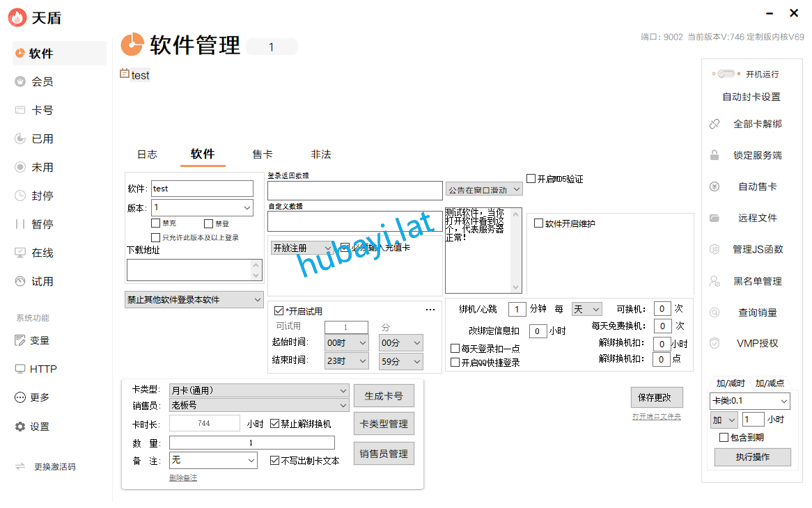The width and height of the screenshot is (812, 508).
Task: Click the 全部卡解绑 unlink icon
Action: [715, 124]
